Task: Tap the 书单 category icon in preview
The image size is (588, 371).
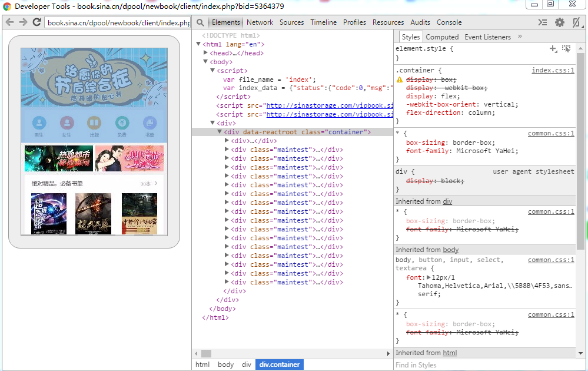Action: pos(150,122)
